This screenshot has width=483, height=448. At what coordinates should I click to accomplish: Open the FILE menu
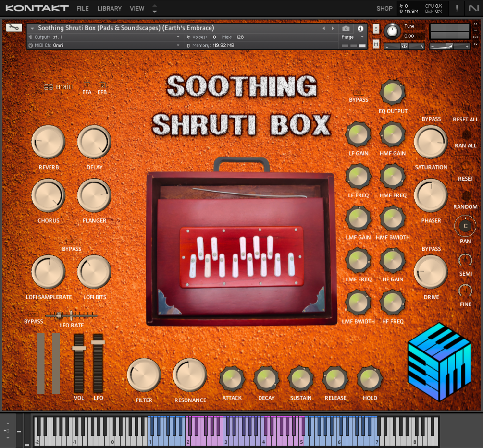pyautogui.click(x=83, y=8)
